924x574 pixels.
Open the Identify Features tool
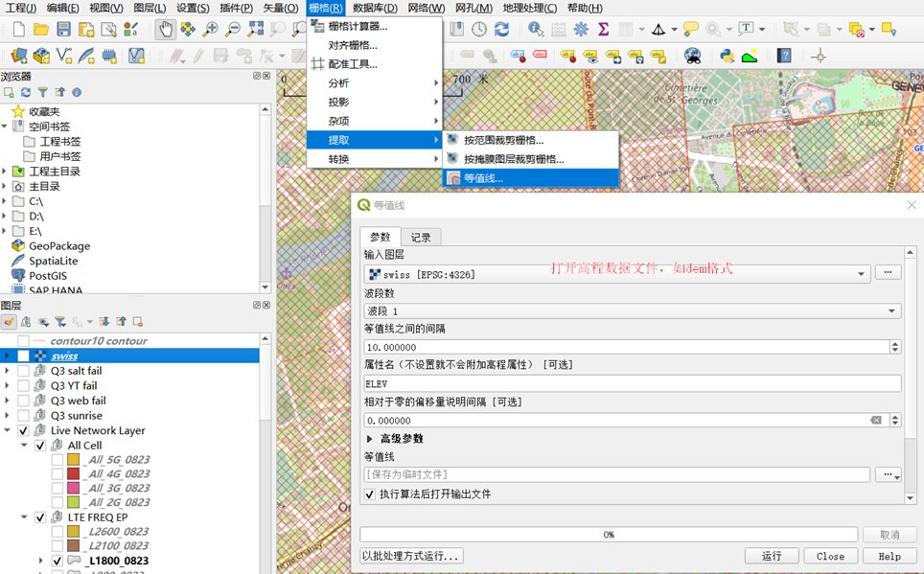[x=534, y=32]
